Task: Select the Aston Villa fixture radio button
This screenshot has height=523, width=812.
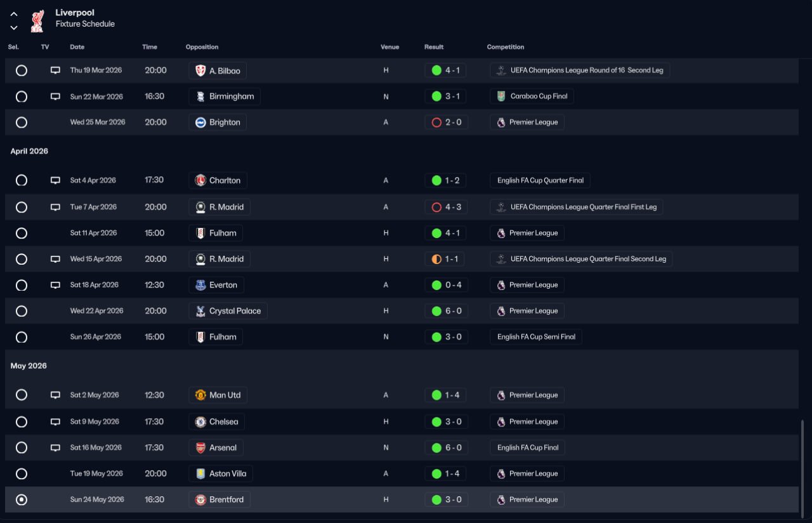Action: pyautogui.click(x=22, y=473)
